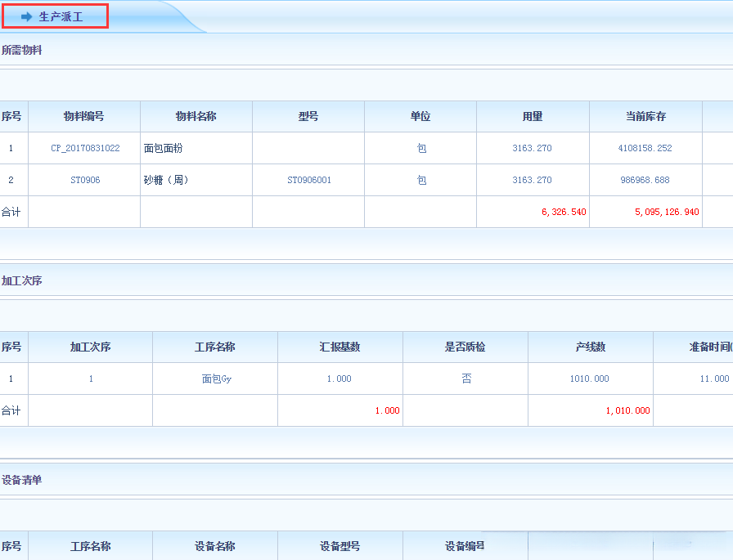Select stock value 986968.688
Viewport: 733px width, 560px height.
click(645, 180)
